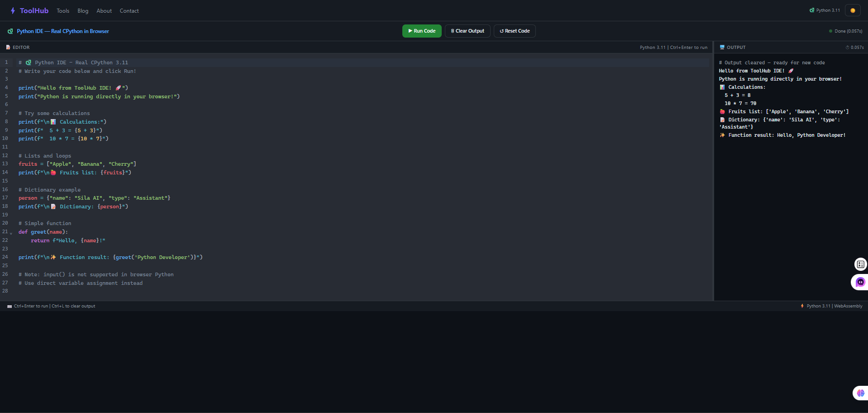The height and width of the screenshot is (413, 868).
Task: Click the Python 3.11 badge in header
Action: tap(825, 10)
